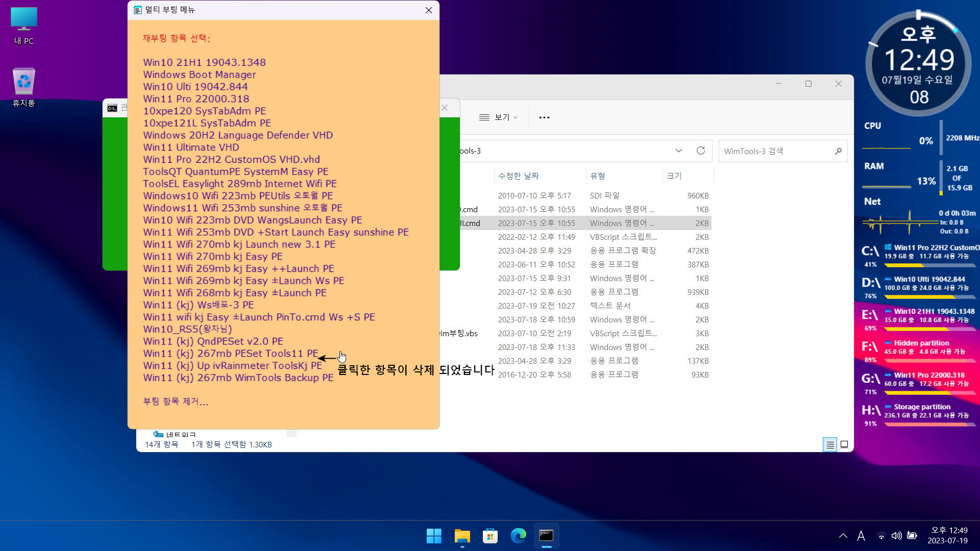Select 10xpe120 SysTabAdm PE entry
The height and width of the screenshot is (551, 980).
[x=204, y=111]
